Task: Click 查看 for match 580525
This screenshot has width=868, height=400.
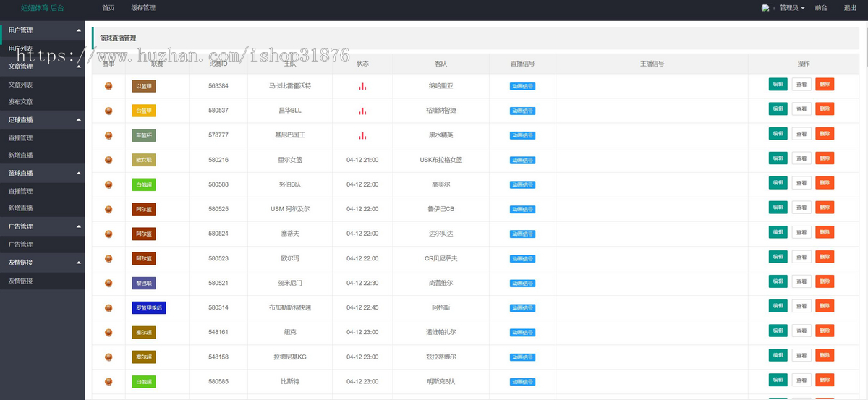Action: click(x=801, y=208)
